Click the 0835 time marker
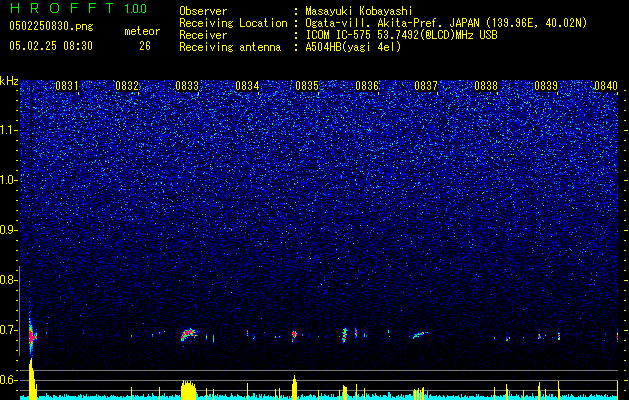 [x=307, y=86]
